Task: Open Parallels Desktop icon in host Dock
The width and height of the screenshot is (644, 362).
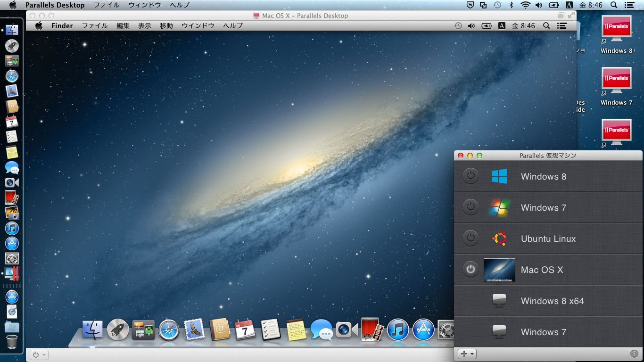Action: point(12,273)
